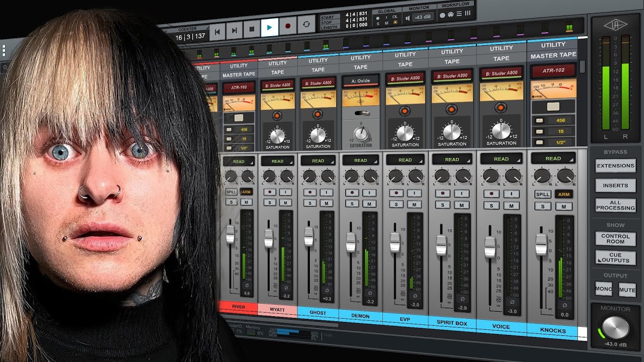
Task: Select the RIVER track name label
Action: [x=238, y=307]
